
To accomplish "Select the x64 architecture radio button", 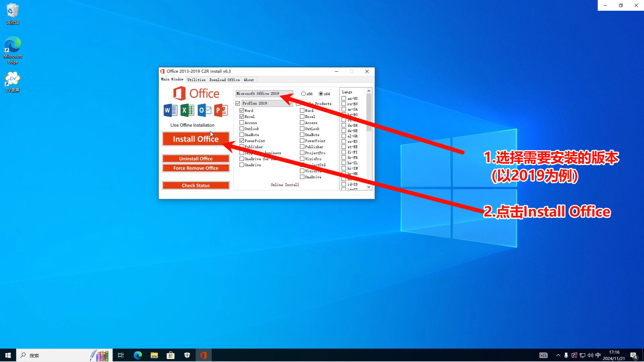I will coord(321,94).
